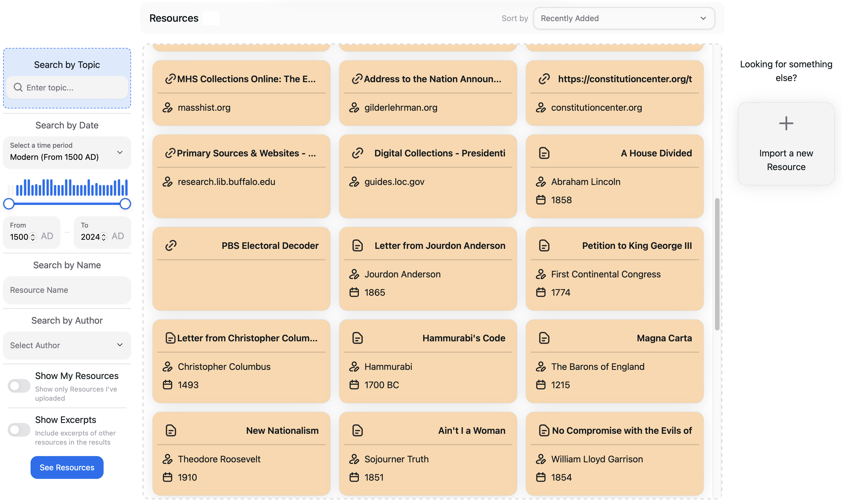Click author icon beside Sojourner Truth
842x504 pixels.
pyautogui.click(x=354, y=459)
